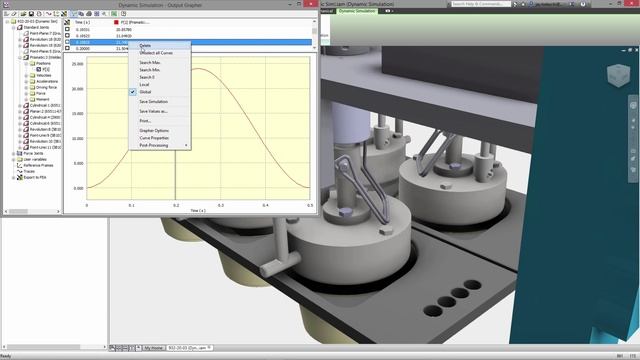Click the Export to FEA icon

coord(19,178)
